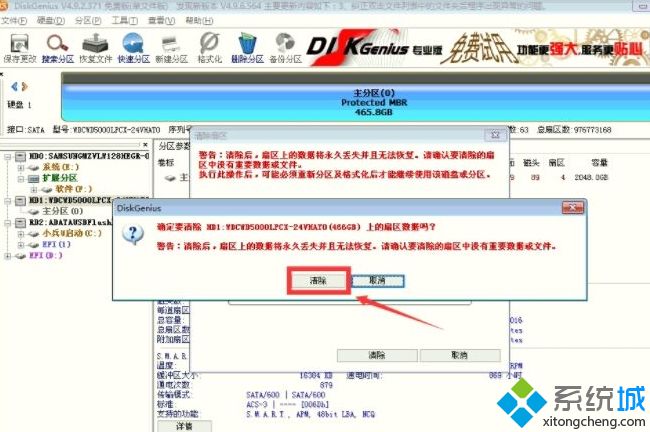Collapse the HD1 WDC disk node
The image size is (650, 432).
click(x=7, y=201)
